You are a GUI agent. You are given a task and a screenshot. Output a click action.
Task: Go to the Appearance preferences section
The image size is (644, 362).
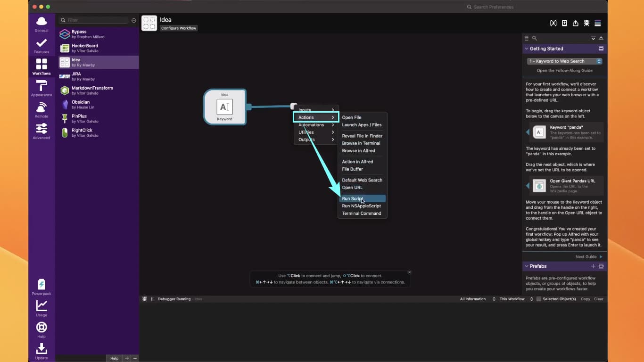tap(41, 88)
